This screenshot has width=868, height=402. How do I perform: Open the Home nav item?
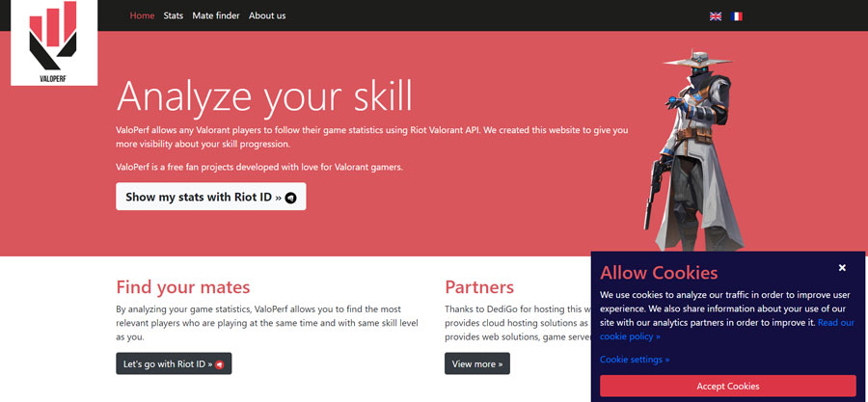point(142,15)
